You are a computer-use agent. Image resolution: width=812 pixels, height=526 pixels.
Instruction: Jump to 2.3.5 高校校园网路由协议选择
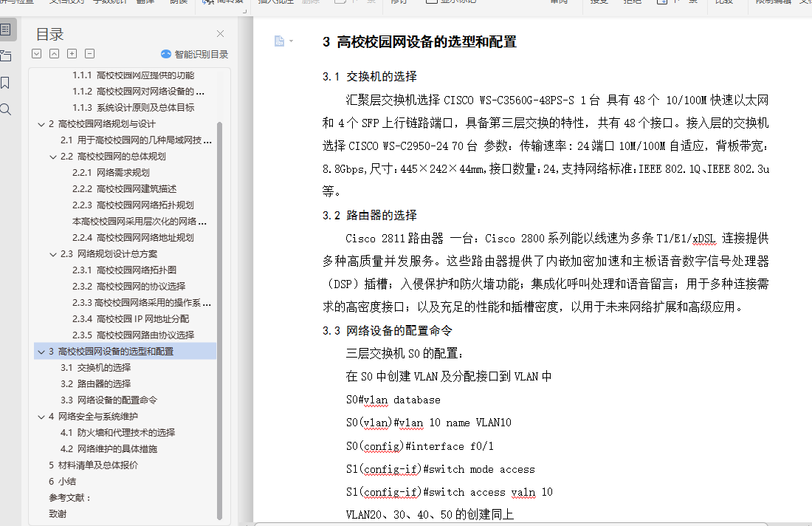133,335
